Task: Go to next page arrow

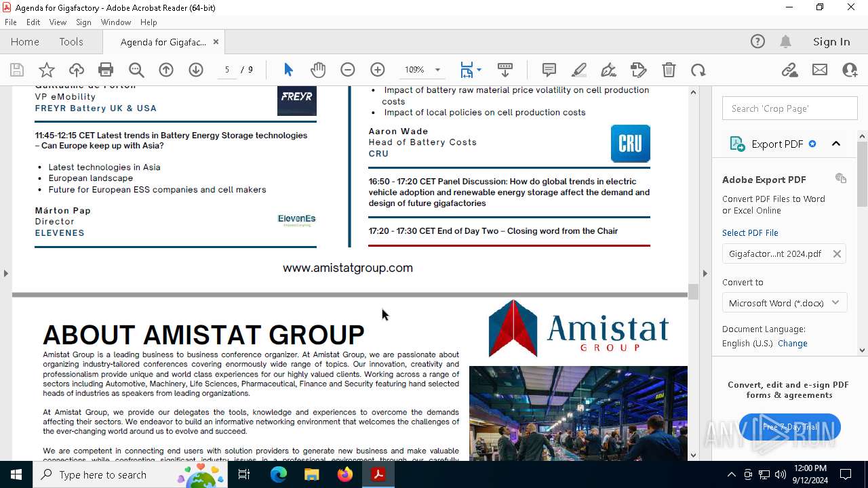Action: pyautogui.click(x=196, y=70)
